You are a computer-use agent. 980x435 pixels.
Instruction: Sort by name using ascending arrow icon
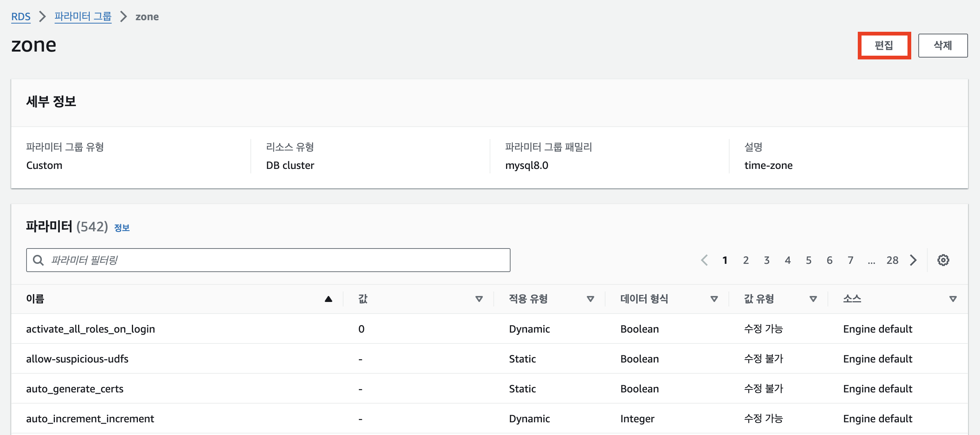[328, 299]
